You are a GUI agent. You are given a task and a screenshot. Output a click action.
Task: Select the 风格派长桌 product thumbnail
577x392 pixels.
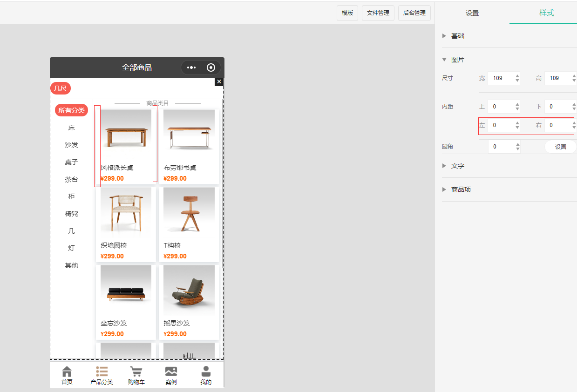coord(126,133)
